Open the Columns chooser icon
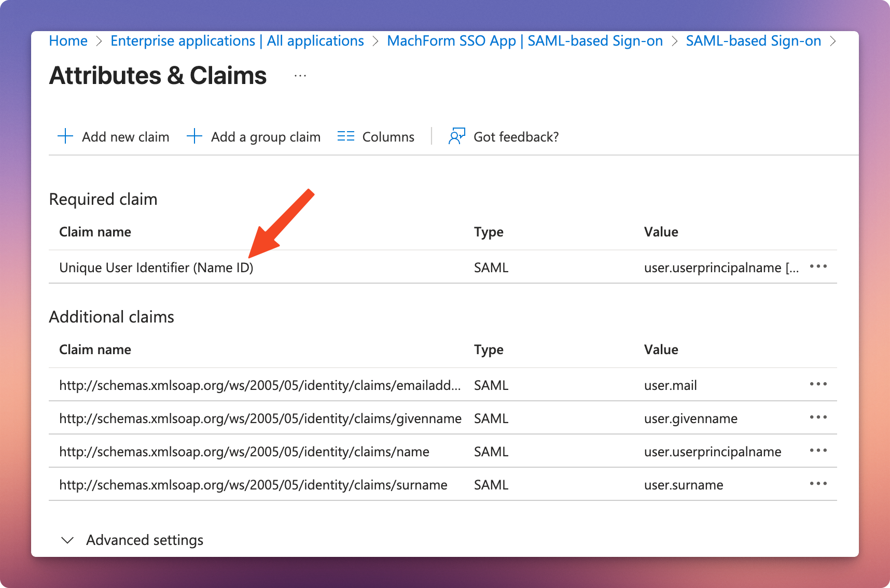890x588 pixels. pos(345,136)
